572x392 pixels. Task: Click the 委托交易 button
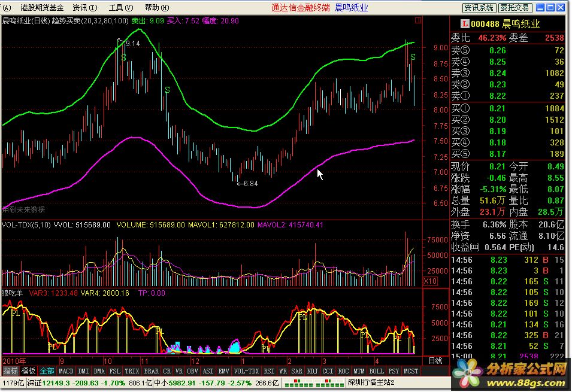tap(515, 8)
